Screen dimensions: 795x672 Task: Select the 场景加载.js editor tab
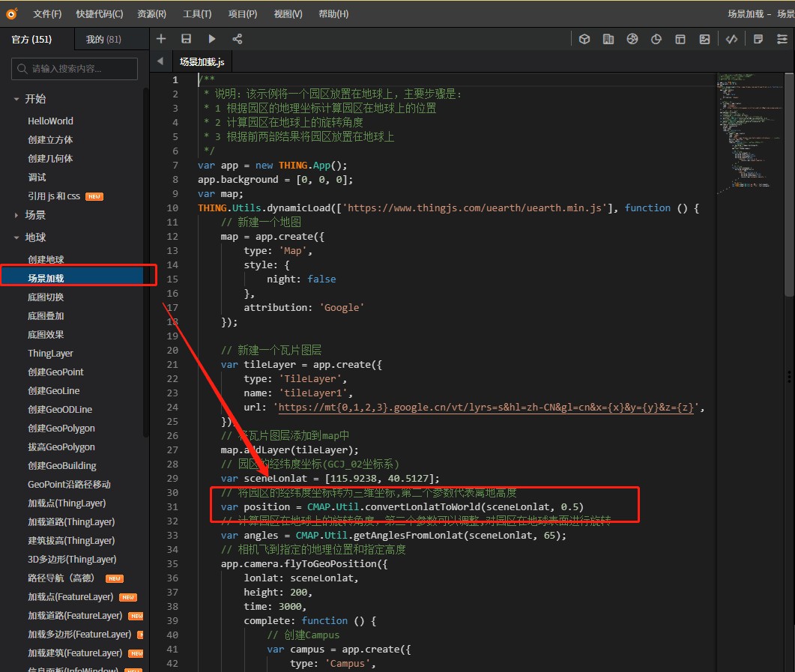click(x=202, y=62)
